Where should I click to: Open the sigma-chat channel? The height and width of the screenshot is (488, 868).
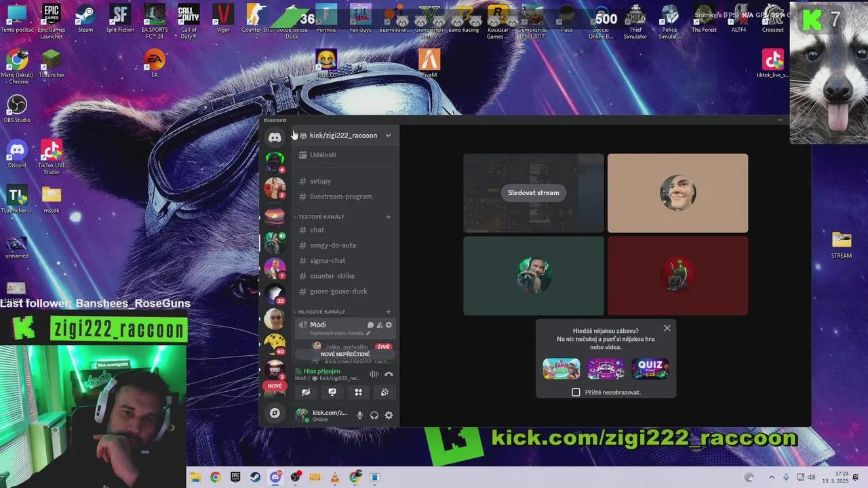tap(344, 260)
